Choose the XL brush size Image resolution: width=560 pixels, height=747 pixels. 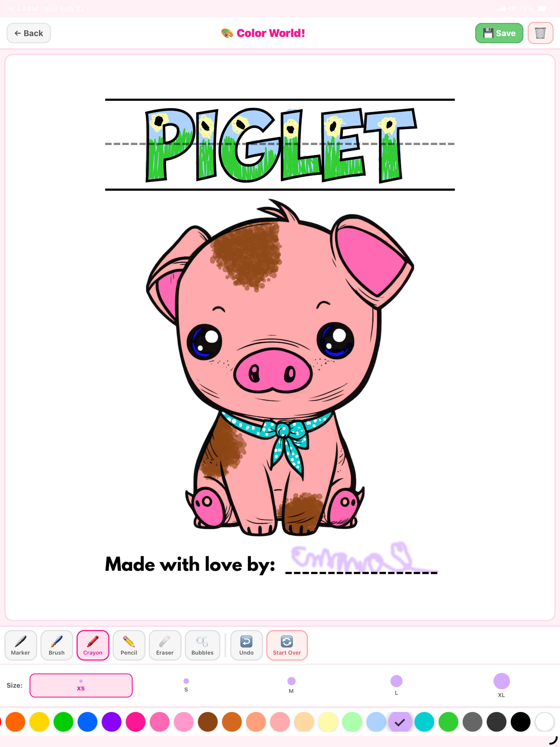point(501,685)
